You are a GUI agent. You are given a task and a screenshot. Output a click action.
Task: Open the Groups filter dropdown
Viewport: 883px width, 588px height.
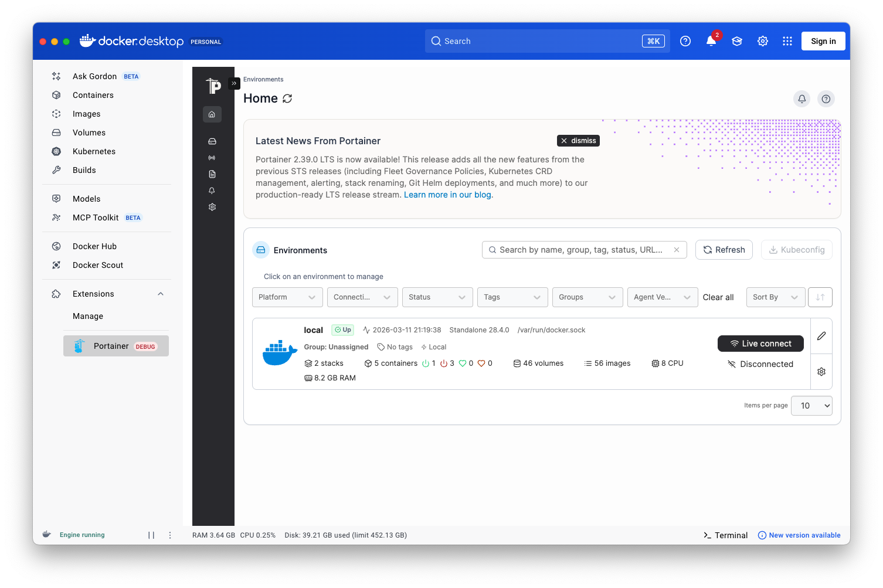(x=587, y=297)
